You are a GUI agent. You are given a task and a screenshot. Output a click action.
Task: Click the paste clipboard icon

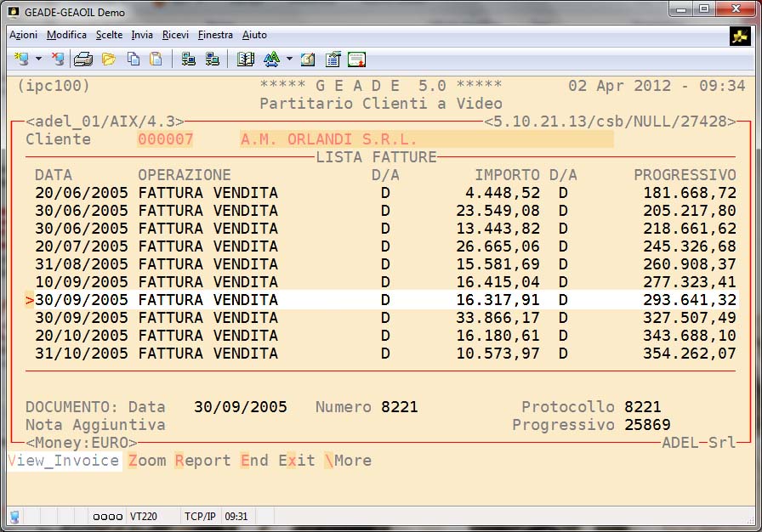(156, 59)
